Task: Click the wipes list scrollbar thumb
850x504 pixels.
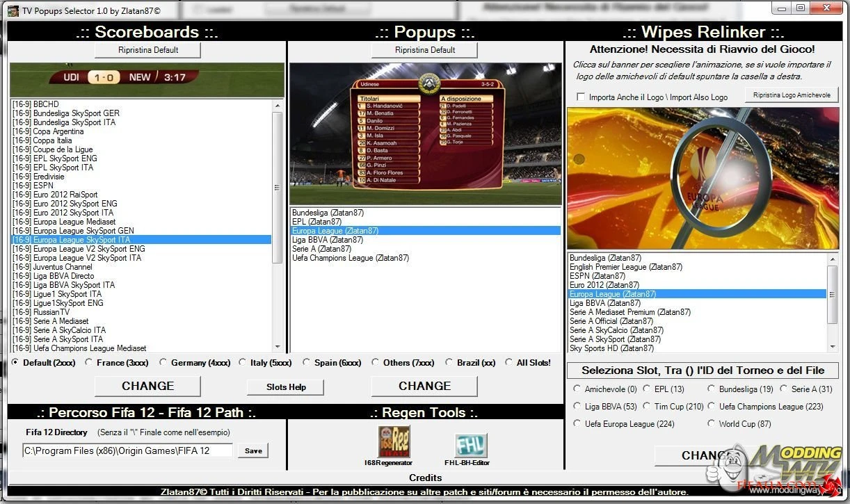Action: click(833, 294)
